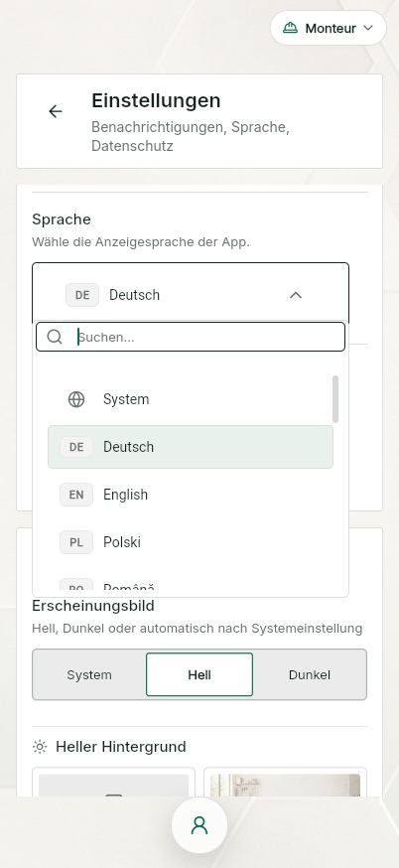399x868 pixels.
Task: Set appearance to System
Action: pos(89,674)
